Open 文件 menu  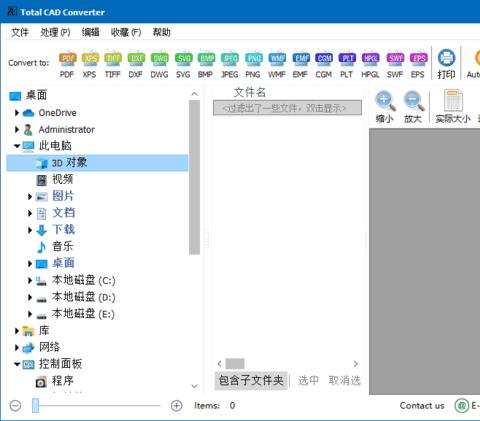coord(20,32)
